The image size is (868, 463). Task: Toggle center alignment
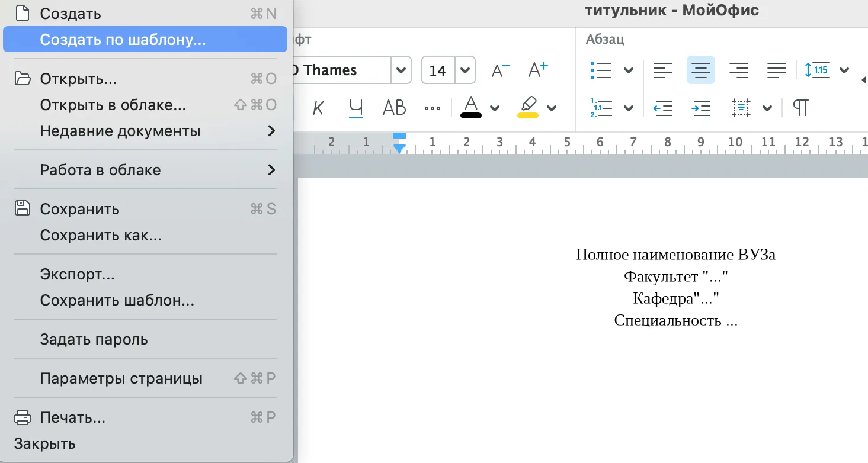(701, 70)
